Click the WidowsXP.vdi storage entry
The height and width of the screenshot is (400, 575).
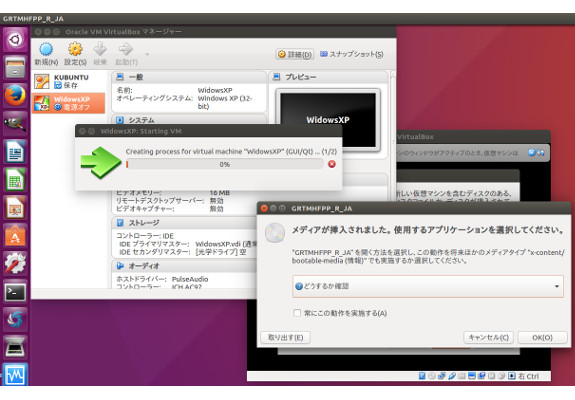(225, 244)
